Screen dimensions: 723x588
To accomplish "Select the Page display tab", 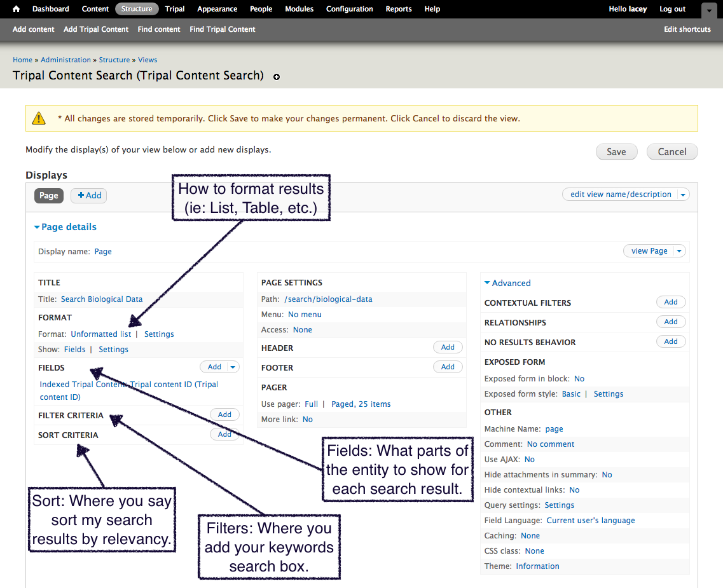I will 49,196.
